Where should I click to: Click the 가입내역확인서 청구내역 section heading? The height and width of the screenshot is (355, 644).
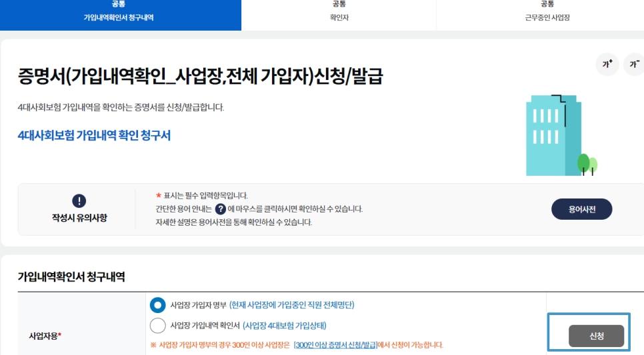pos(71,276)
